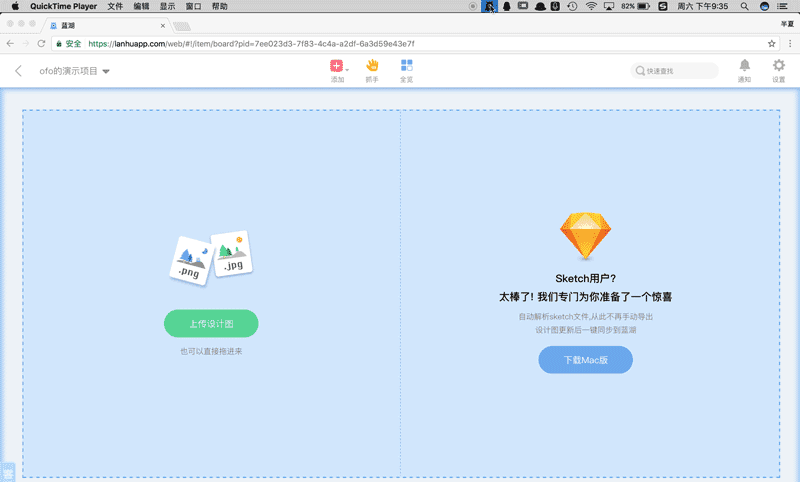Viewport: 800px width, 482px height.
Task: Open a new tab next to 蓝湖
Action: click(x=182, y=26)
